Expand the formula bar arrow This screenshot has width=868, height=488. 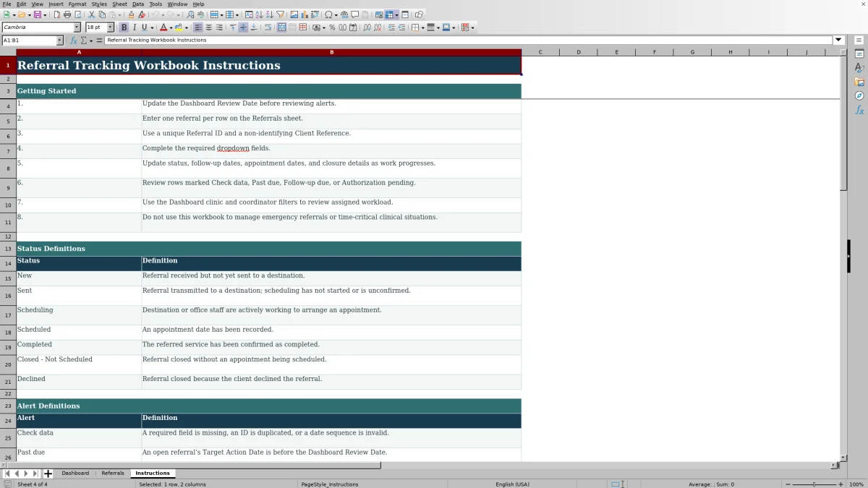pos(839,40)
